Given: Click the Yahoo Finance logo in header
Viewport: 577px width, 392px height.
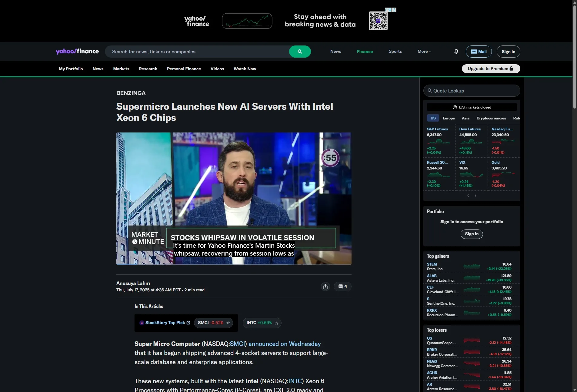Looking at the screenshot, I should coord(77,52).
